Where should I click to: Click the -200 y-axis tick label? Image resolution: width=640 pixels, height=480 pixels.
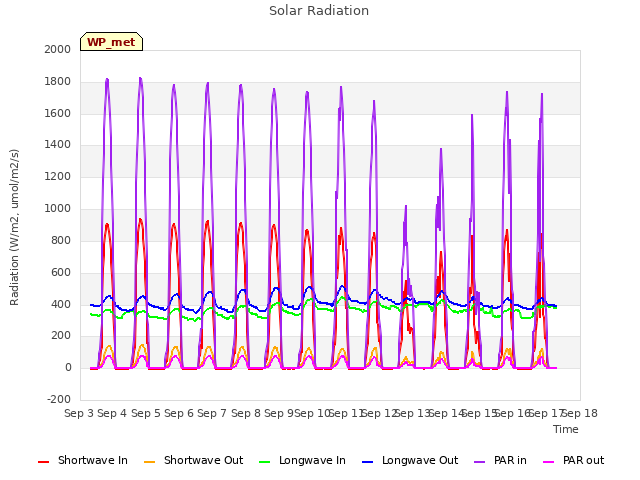[x=59, y=399]
